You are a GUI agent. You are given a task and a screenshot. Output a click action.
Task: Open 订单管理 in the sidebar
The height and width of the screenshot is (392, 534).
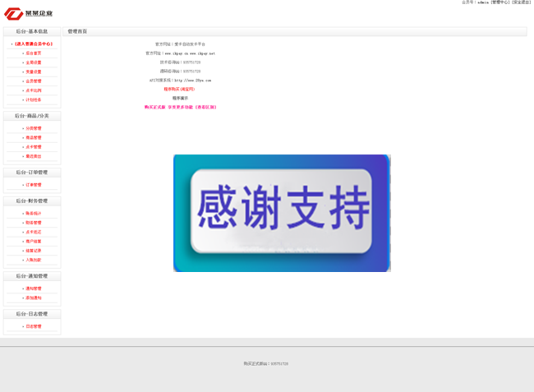tap(34, 185)
